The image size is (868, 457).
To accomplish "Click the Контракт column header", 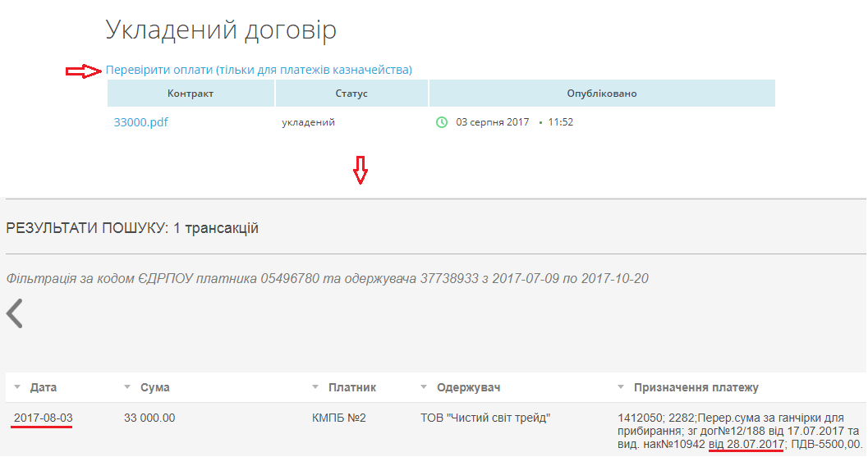I will point(191,94).
